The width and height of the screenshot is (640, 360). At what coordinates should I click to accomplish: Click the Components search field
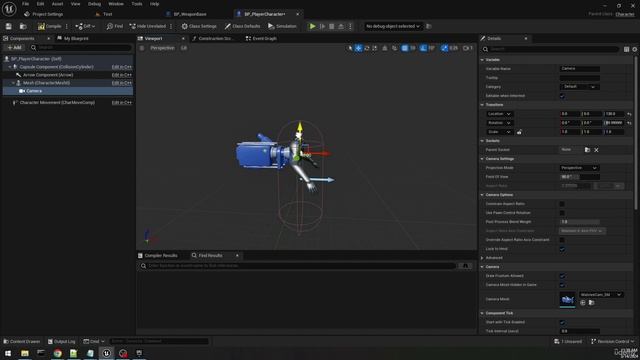81,48
